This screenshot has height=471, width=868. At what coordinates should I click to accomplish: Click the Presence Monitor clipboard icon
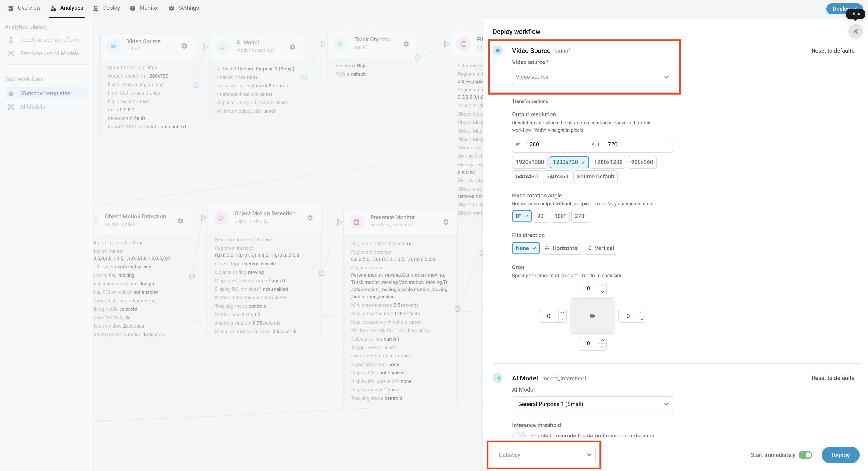[x=356, y=222]
